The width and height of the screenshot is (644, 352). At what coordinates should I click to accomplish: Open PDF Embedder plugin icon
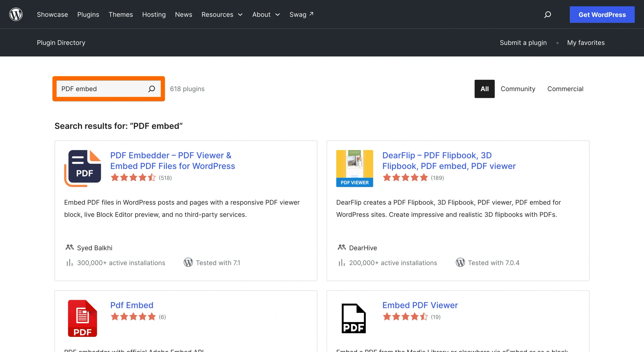click(83, 168)
